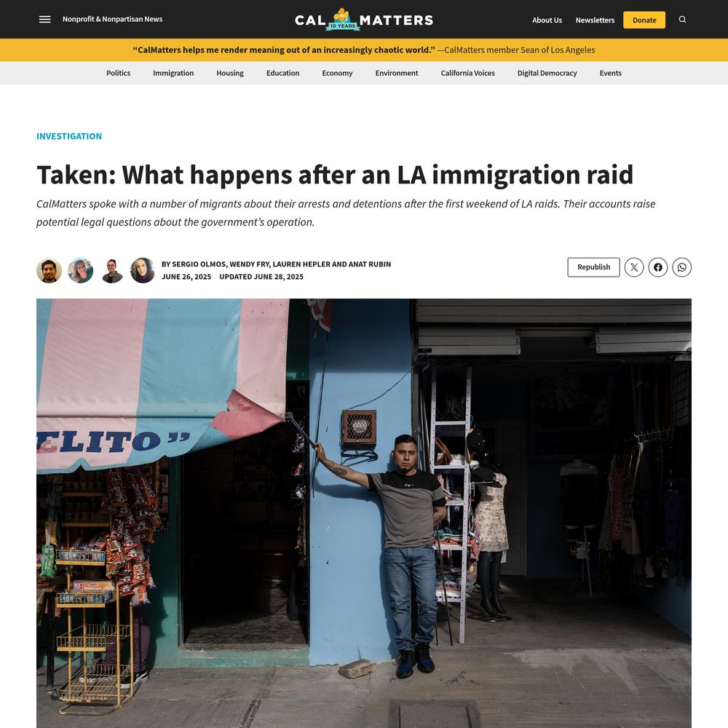
Task: Open the Newsletters page
Action: click(595, 20)
